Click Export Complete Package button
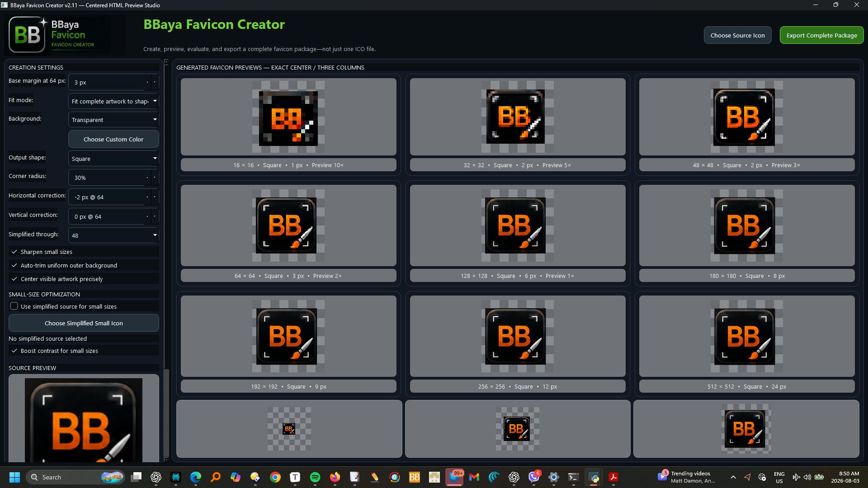Viewport: 868px width, 488px height. pos(821,35)
